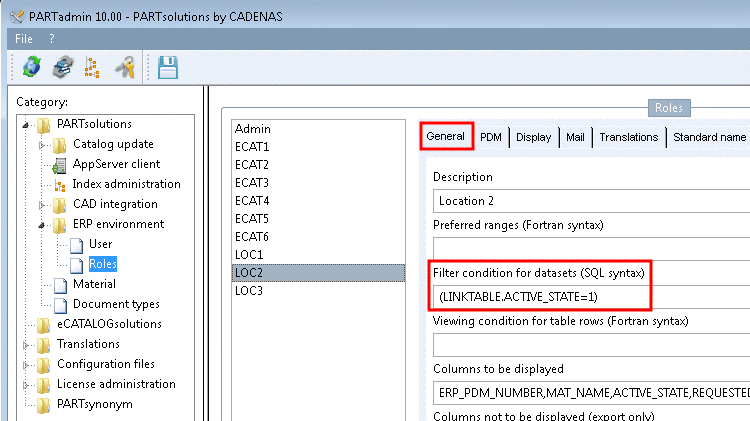The height and width of the screenshot is (421, 750).
Task: Click the Catalog update folder icon
Action: pos(59,145)
